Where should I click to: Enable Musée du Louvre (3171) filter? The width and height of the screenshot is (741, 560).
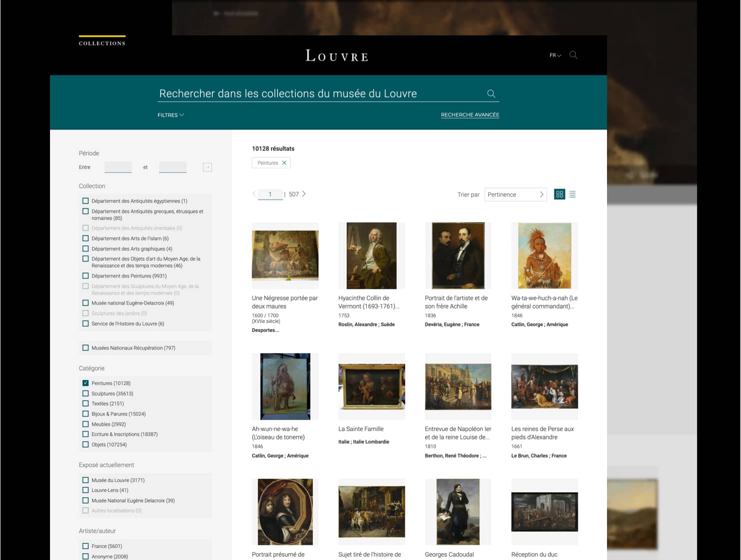(85, 480)
